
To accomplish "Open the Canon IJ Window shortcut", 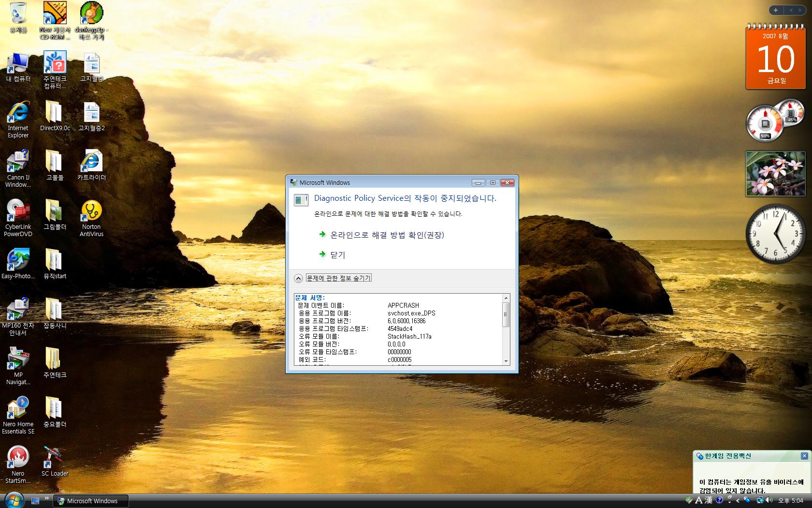I will click(18, 168).
